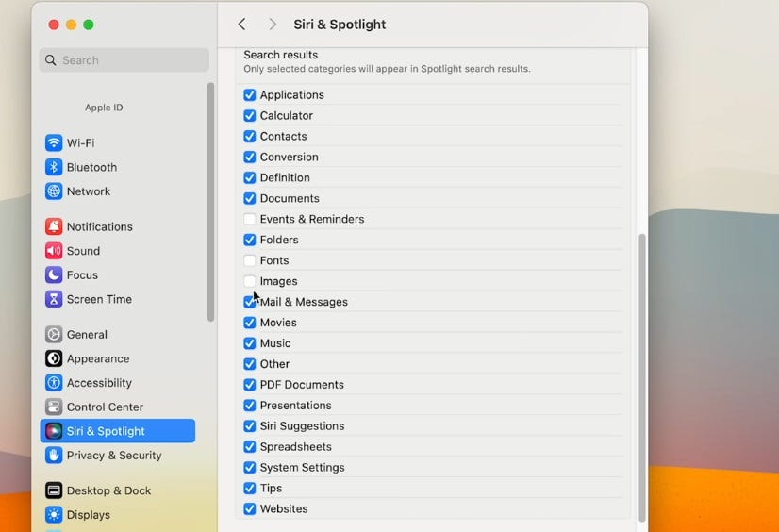Click the Screen Time hourglass icon

click(x=54, y=300)
